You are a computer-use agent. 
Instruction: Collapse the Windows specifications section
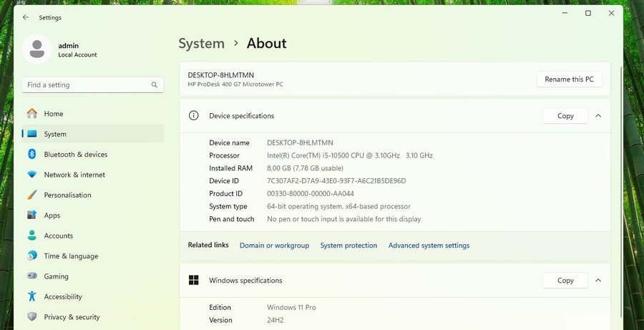[x=598, y=281]
